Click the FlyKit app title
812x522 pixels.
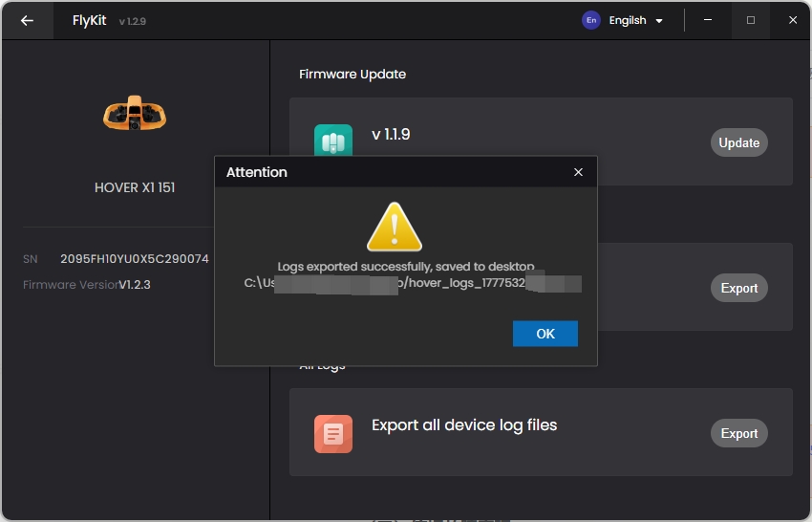pos(89,20)
